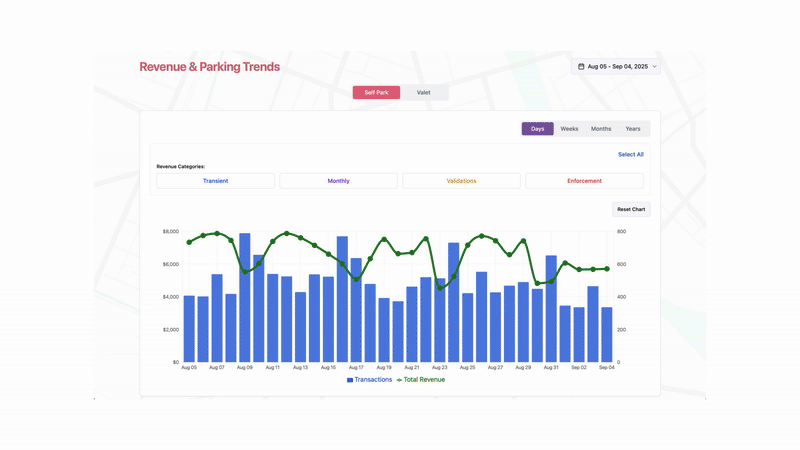Select the Years time granularity
Viewport: 800px width, 450px height.
pyautogui.click(x=633, y=129)
